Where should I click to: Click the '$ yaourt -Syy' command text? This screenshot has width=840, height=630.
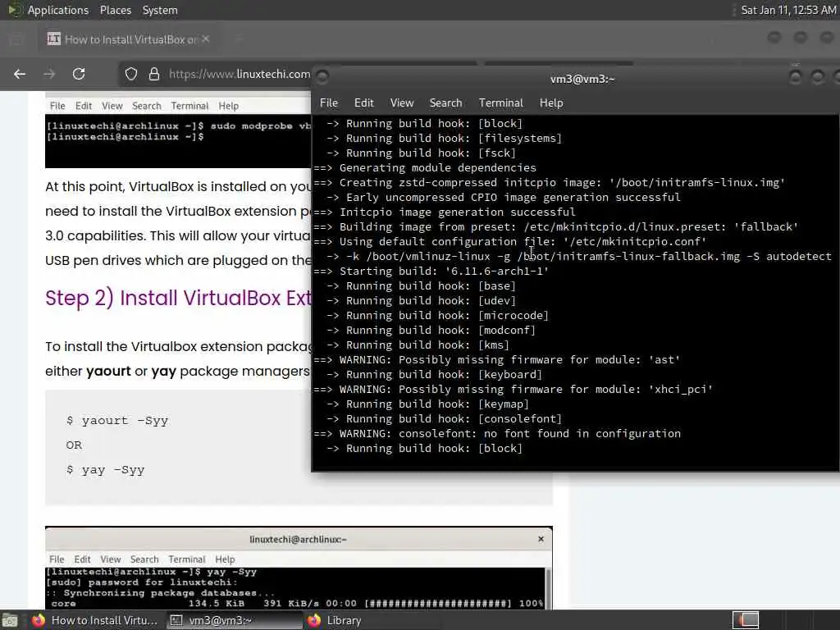(117, 421)
